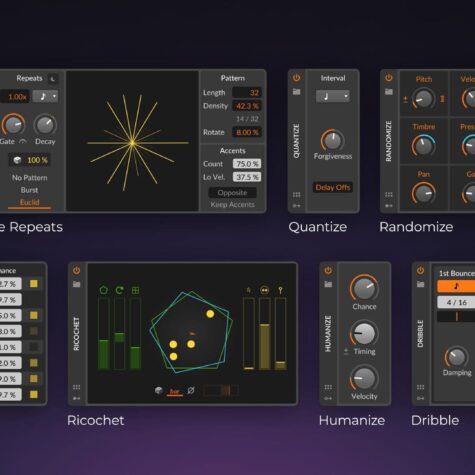Click the dice icon beside 100 %
The image size is (475, 475).
tap(17, 160)
